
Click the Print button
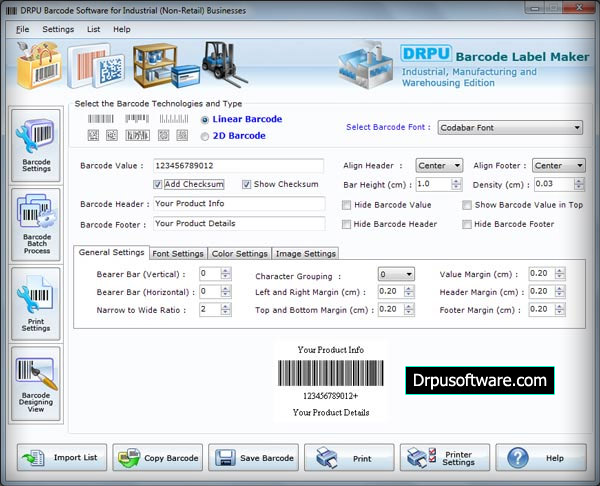349,457
